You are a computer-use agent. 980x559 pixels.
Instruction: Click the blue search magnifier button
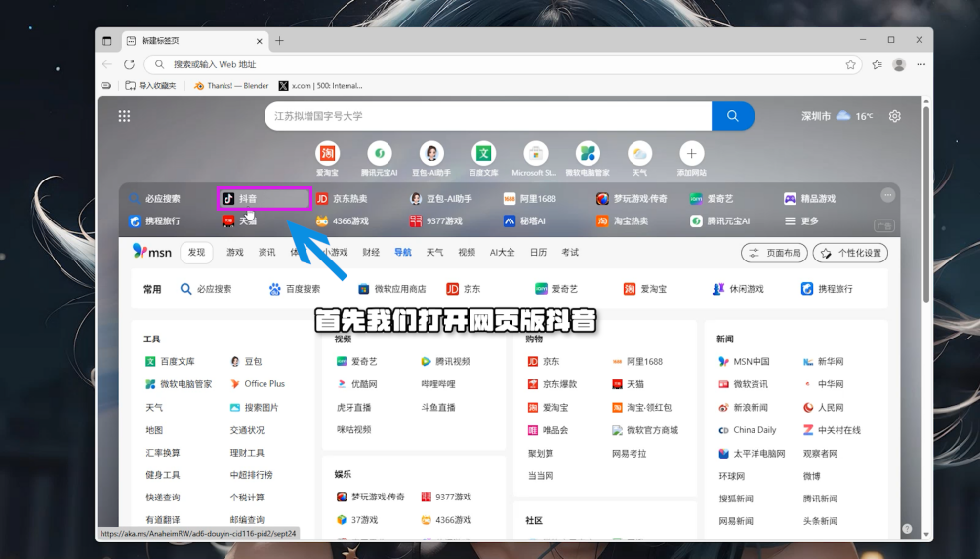(732, 116)
